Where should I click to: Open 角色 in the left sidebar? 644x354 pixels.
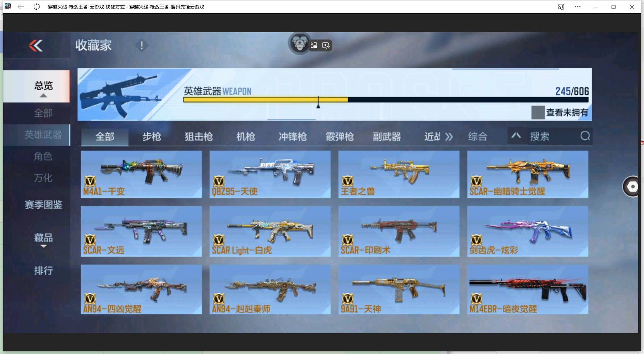(43, 156)
